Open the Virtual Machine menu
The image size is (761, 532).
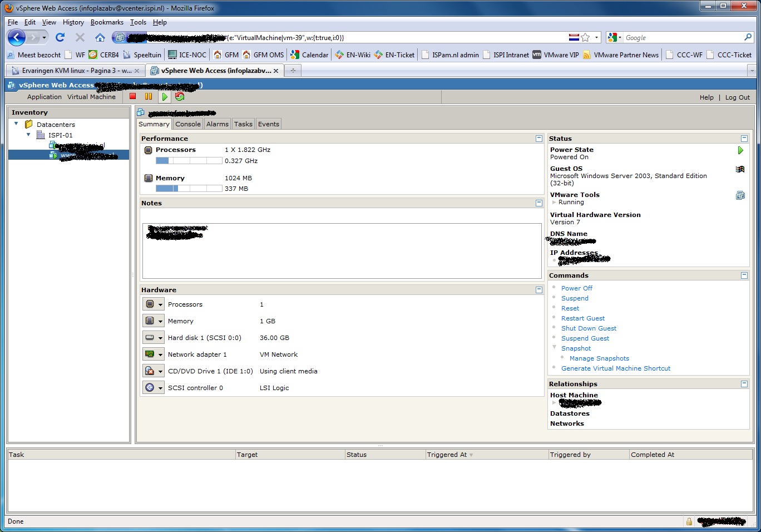coord(91,97)
